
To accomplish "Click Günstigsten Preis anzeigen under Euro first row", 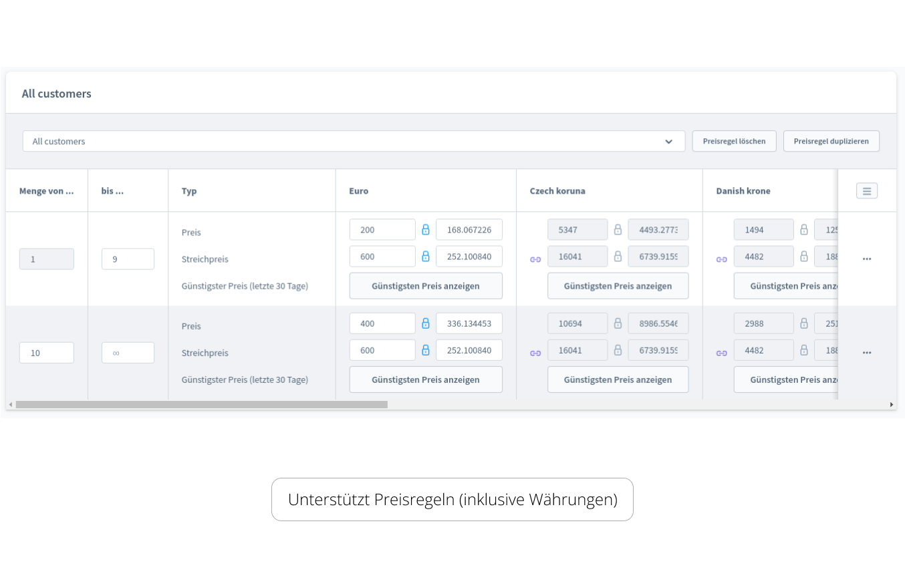I will 426,286.
